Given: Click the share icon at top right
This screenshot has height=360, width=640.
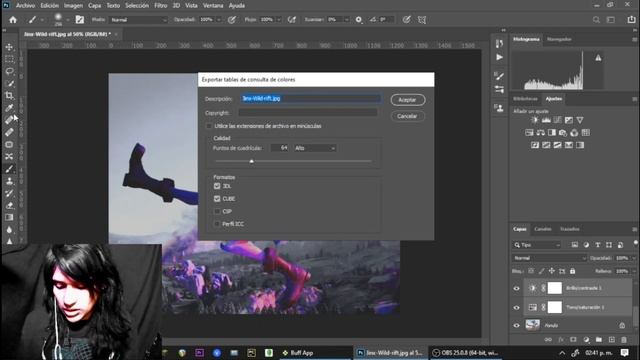Looking at the screenshot, I should 631,20.
